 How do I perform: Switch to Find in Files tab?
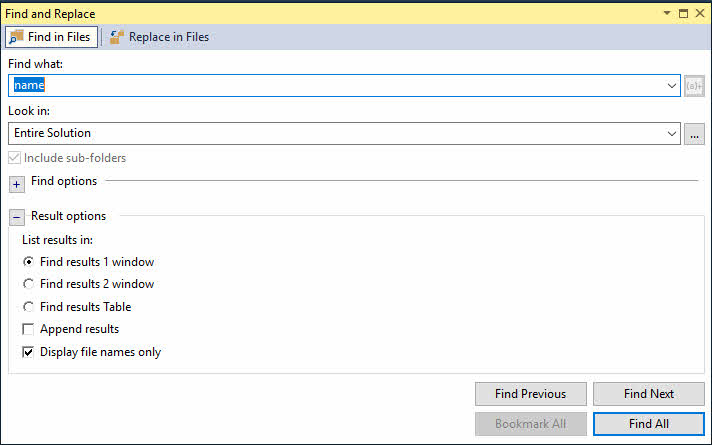coord(50,38)
